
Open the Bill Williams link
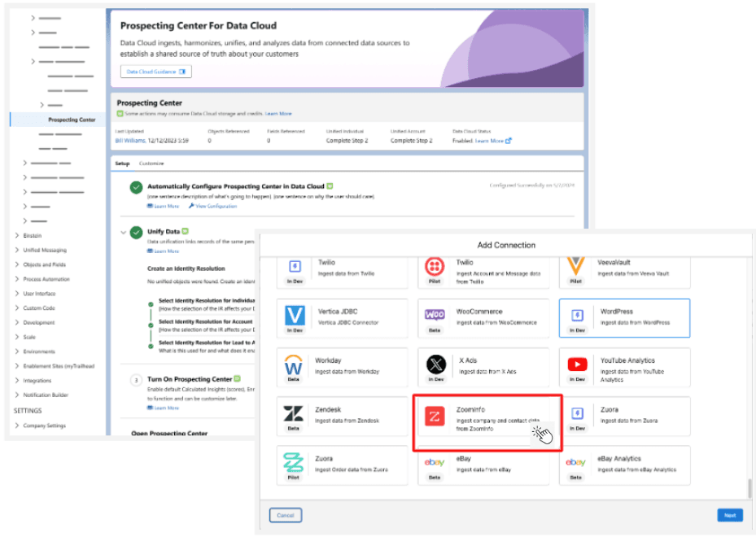130,141
